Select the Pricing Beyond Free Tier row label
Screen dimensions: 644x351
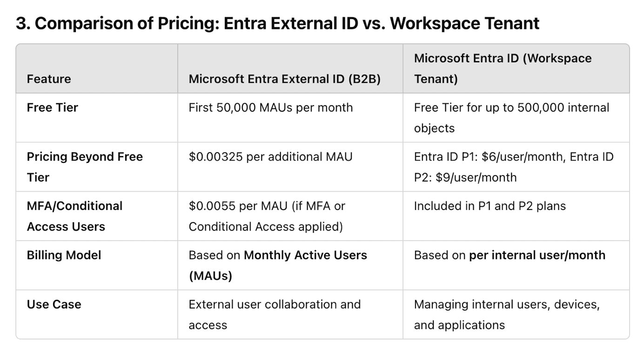coord(85,167)
